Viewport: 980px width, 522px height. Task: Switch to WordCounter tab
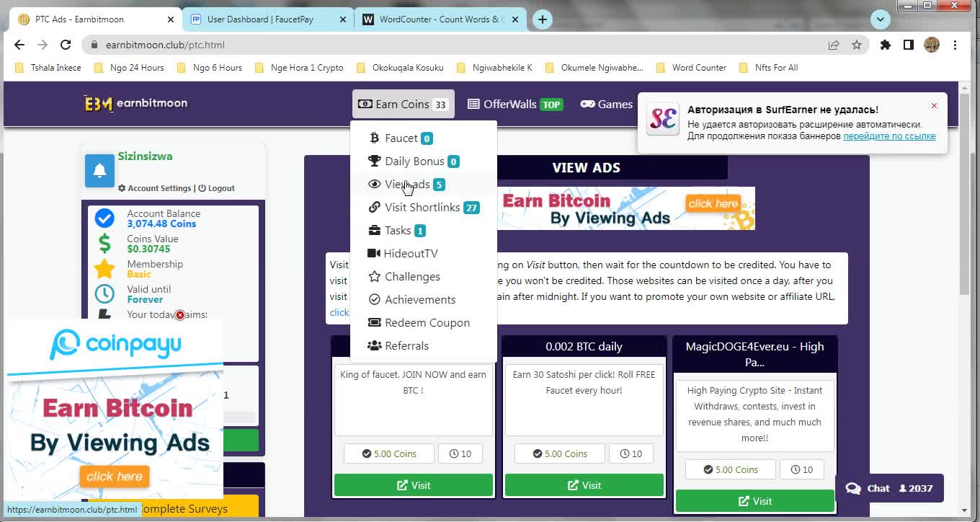(439, 19)
